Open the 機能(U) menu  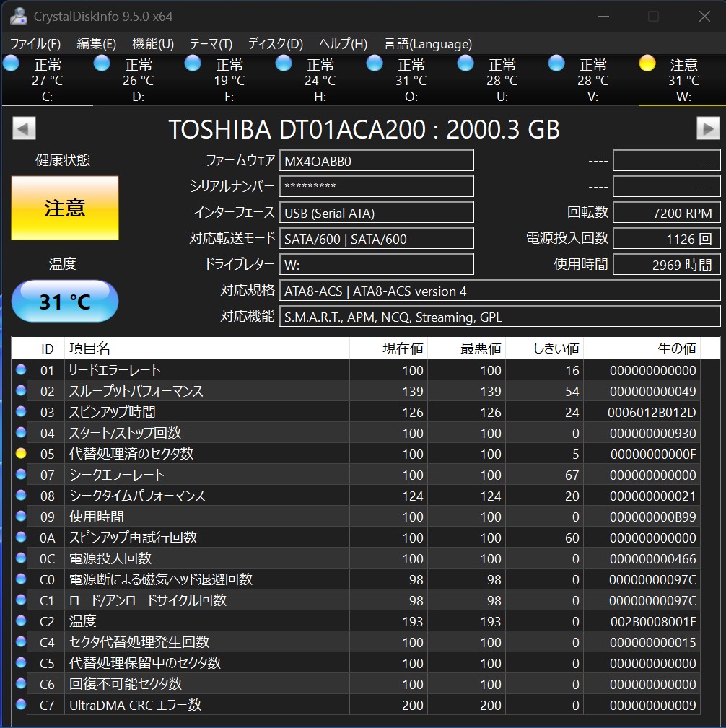click(153, 44)
